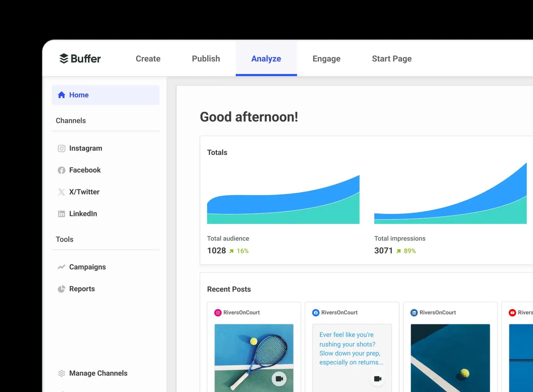
Task: Click the YouTube icon on the rightmost post
Action: click(512, 313)
